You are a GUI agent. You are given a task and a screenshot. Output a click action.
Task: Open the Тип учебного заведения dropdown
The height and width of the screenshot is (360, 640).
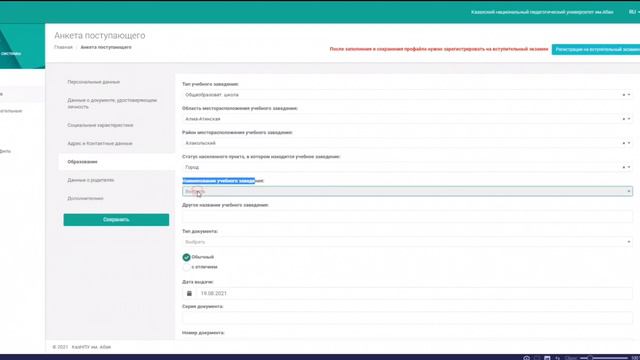click(407, 95)
